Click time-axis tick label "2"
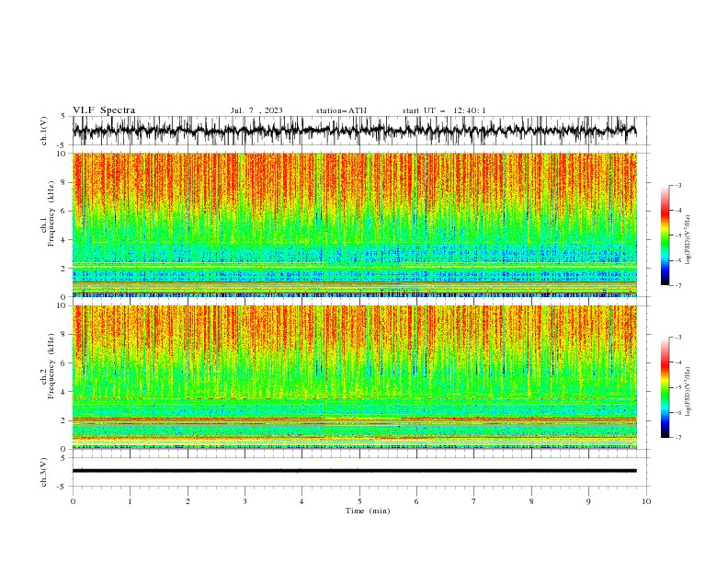This screenshot has width=728, height=563. (188, 501)
